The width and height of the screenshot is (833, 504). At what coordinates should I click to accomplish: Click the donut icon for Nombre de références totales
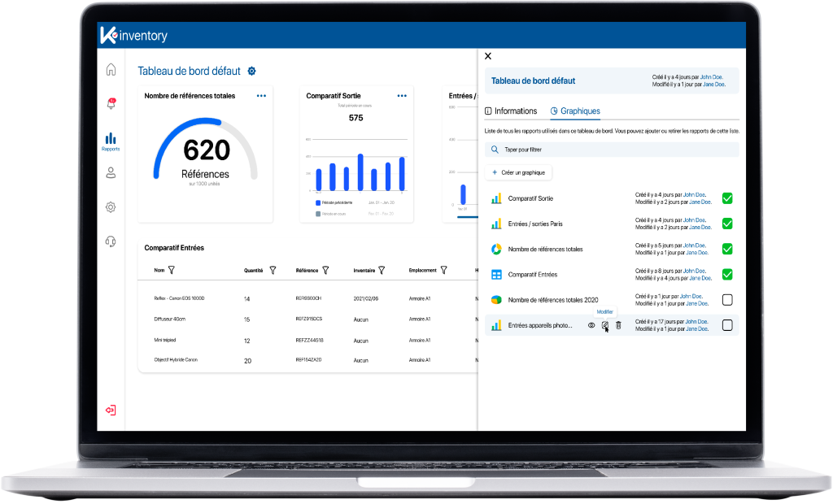[496, 249]
